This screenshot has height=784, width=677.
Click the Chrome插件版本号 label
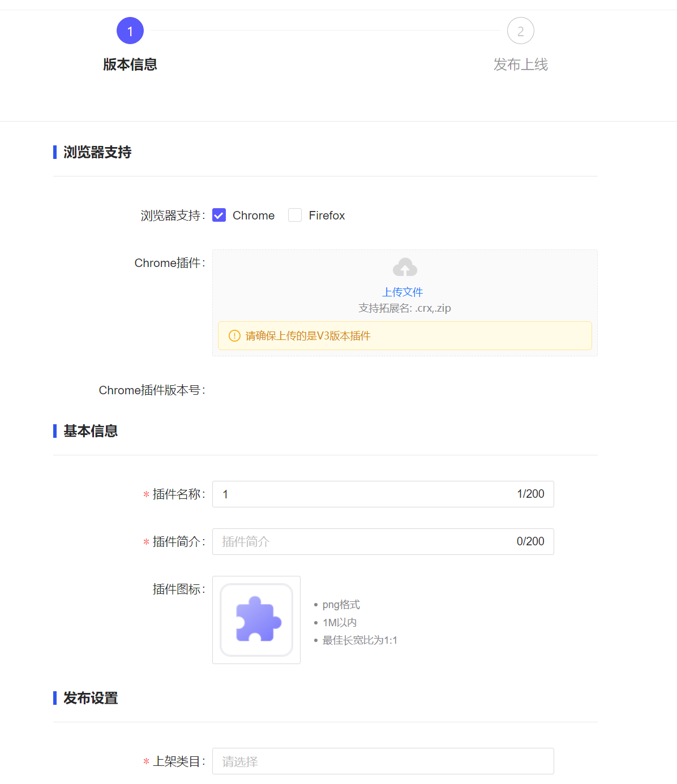coord(152,390)
